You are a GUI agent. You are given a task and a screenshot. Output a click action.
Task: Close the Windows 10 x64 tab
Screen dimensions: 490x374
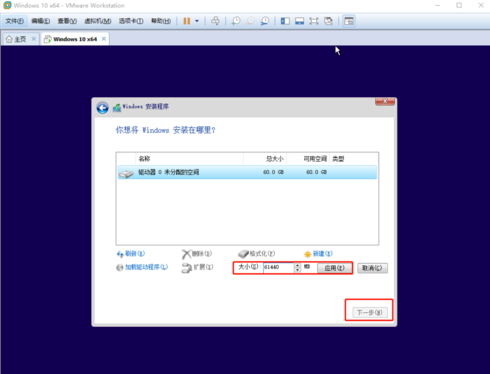104,39
